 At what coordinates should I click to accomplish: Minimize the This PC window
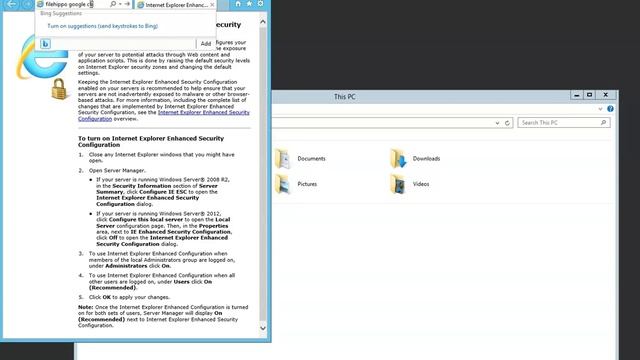point(576,95)
